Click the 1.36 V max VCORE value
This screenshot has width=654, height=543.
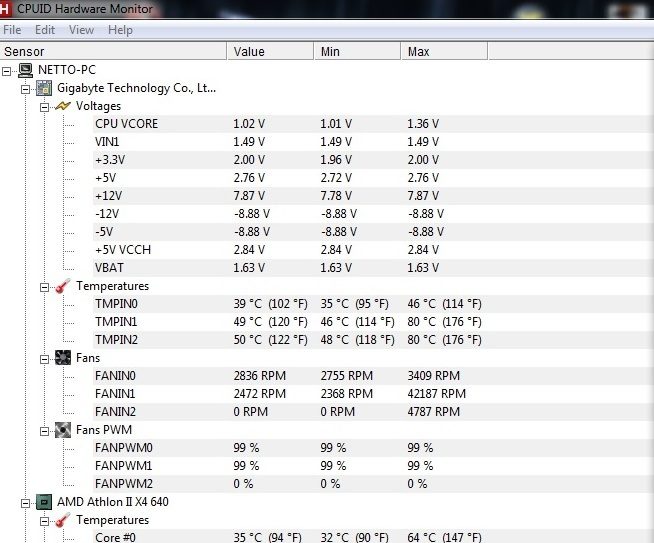tap(423, 124)
